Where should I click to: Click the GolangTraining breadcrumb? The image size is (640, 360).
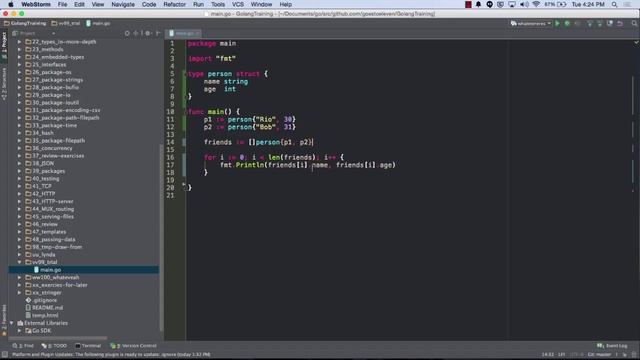click(x=25, y=24)
